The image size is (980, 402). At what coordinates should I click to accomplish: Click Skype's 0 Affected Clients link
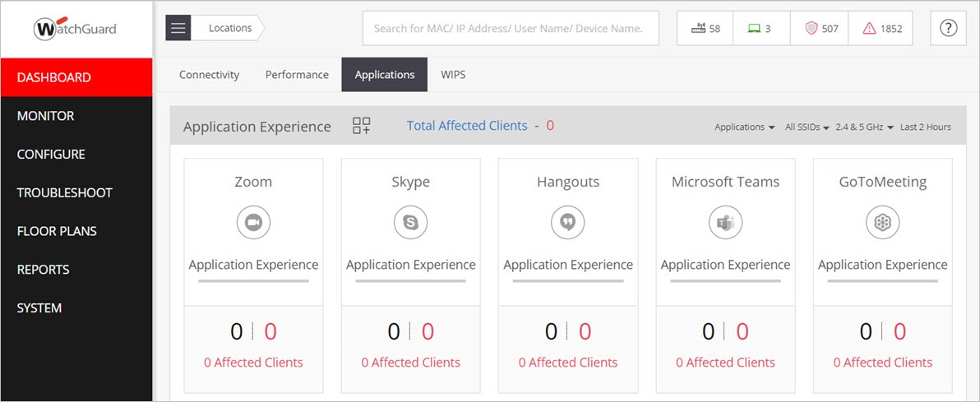410,363
